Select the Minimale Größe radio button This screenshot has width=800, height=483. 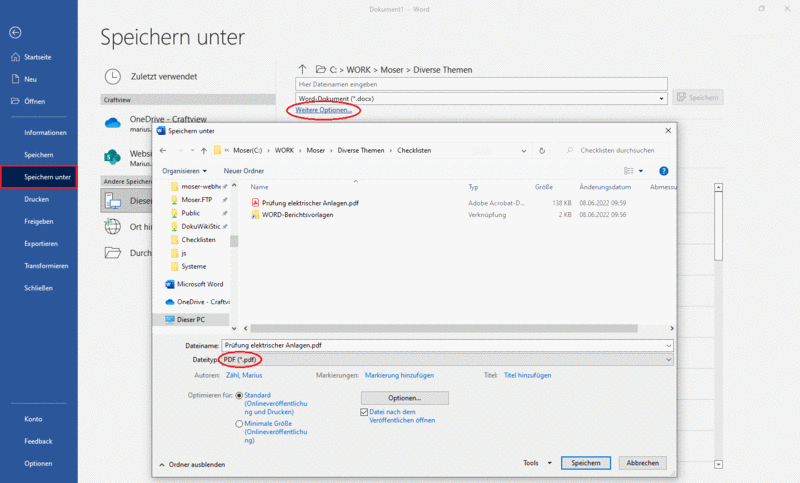[239, 424]
